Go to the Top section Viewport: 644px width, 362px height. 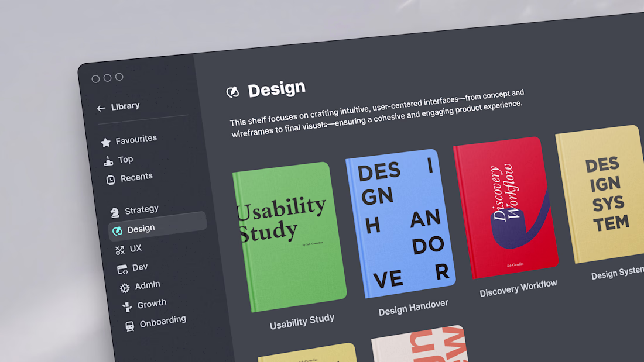pyautogui.click(x=126, y=159)
